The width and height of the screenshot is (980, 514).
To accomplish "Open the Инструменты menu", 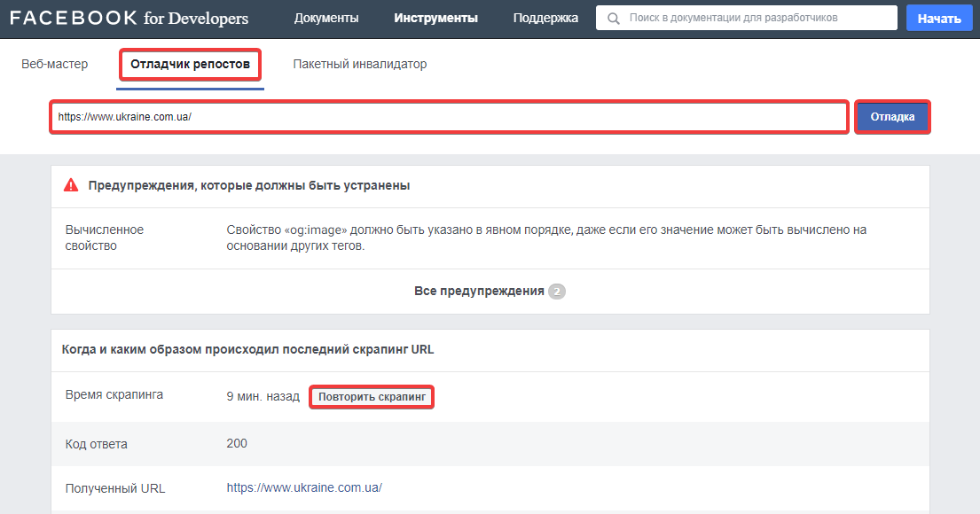I will point(438,17).
